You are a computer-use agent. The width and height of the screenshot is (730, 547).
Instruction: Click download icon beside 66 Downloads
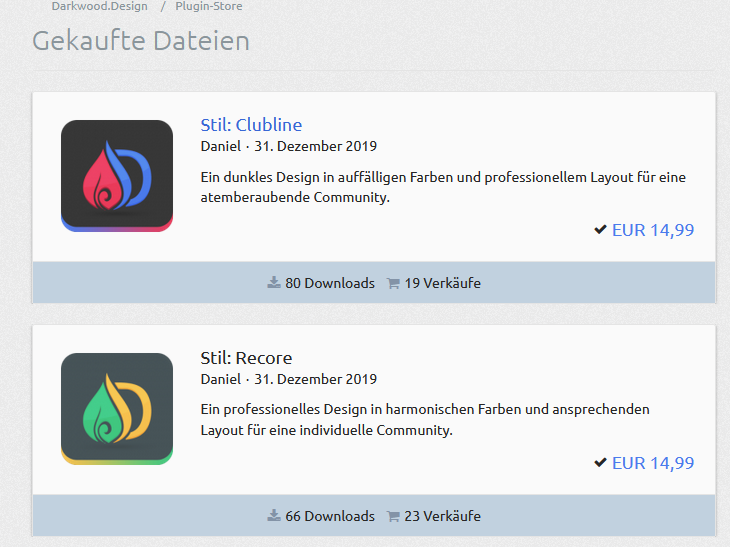tap(274, 516)
